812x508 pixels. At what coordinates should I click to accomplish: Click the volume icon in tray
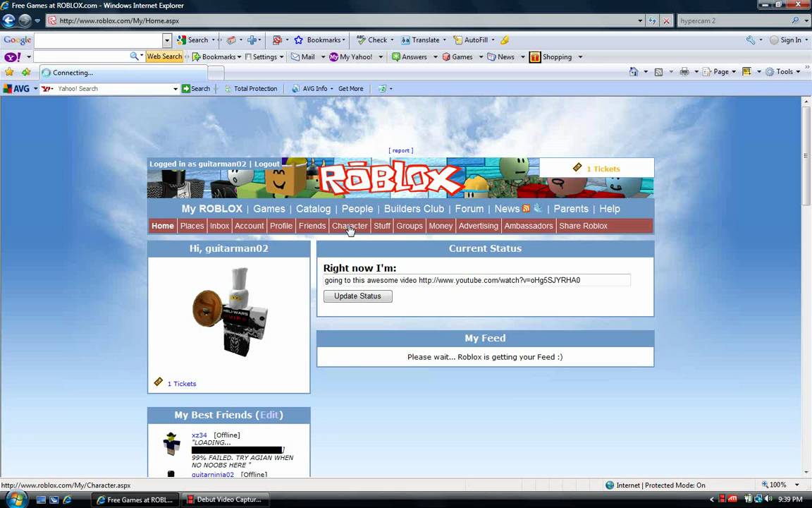pos(768,500)
